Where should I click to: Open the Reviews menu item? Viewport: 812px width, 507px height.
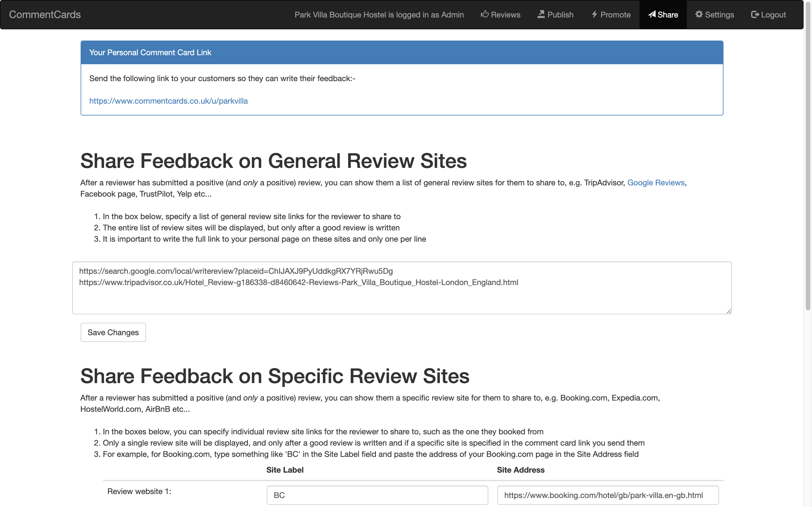click(x=505, y=15)
